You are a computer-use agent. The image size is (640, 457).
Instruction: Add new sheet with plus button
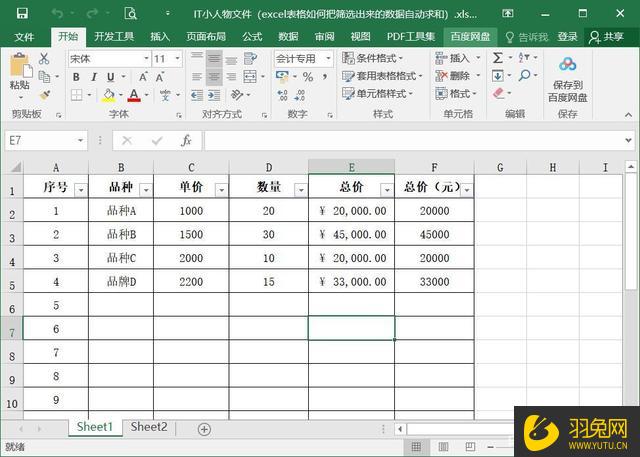click(204, 429)
